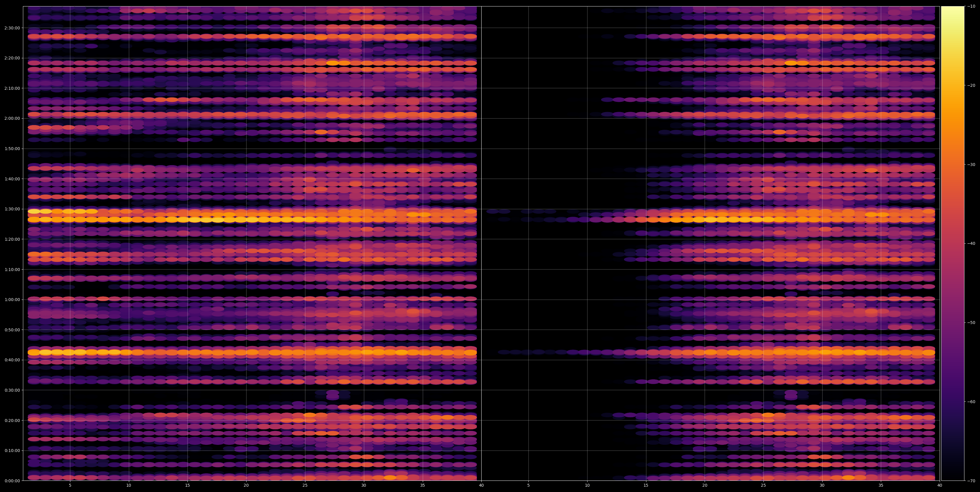The width and height of the screenshot is (980, 492).
Task: Click x-axis label 5 under the left heatmap
Action: (70, 486)
